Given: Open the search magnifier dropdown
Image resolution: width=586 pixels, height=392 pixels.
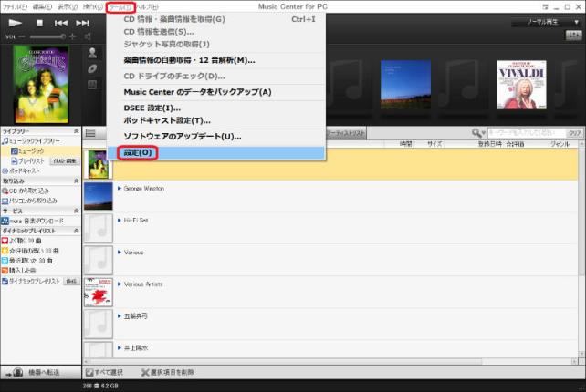Looking at the screenshot, I should [x=478, y=133].
